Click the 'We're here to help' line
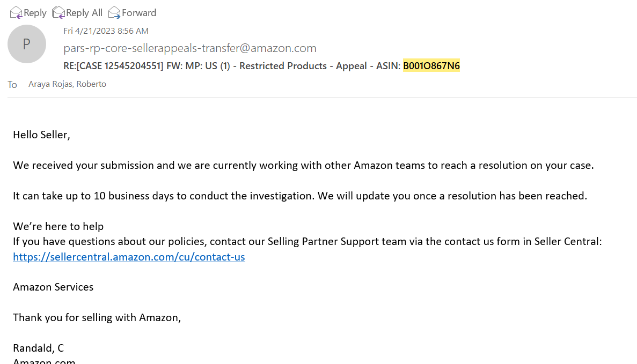This screenshot has height=364, width=637. coord(58,226)
